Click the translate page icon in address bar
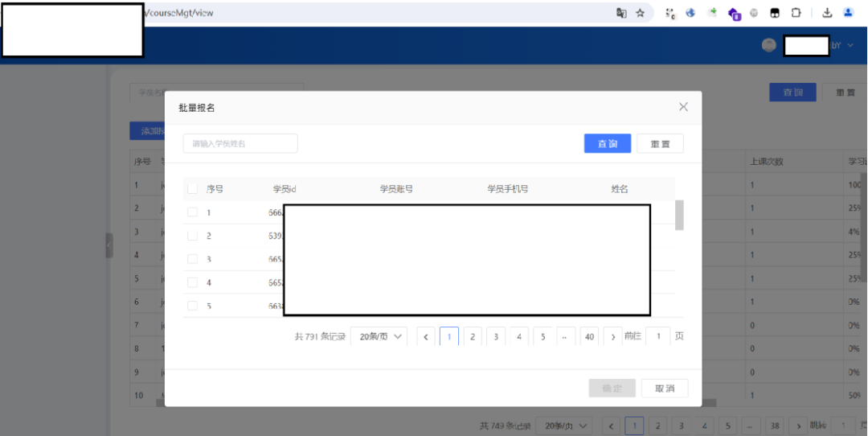The height and width of the screenshot is (436, 868). point(621,13)
